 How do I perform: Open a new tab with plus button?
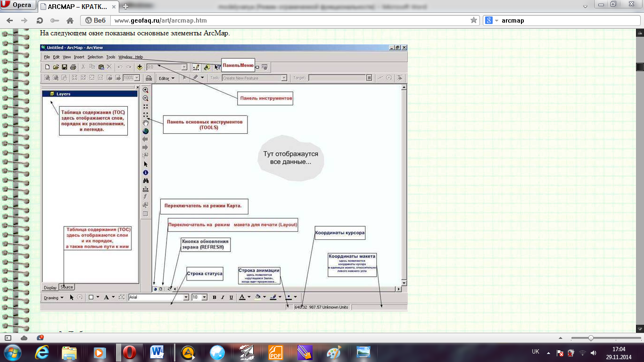point(125,7)
